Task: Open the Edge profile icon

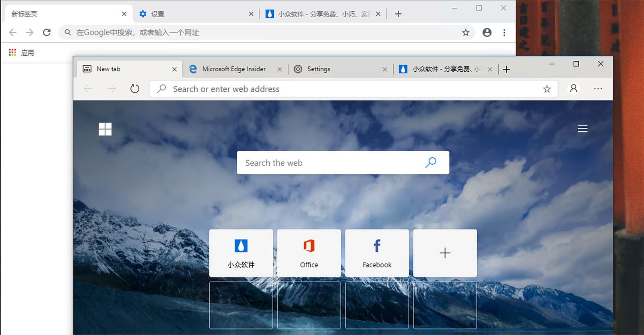Action: pos(574,88)
